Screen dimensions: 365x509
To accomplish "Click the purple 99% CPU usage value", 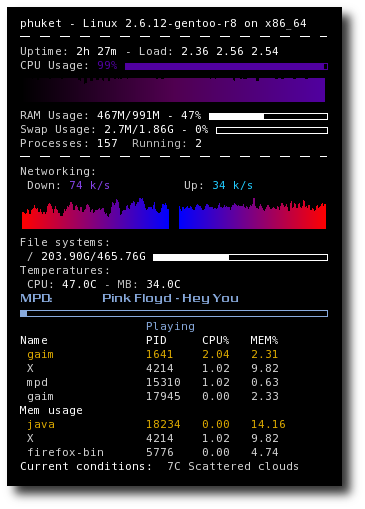I will tap(107, 65).
